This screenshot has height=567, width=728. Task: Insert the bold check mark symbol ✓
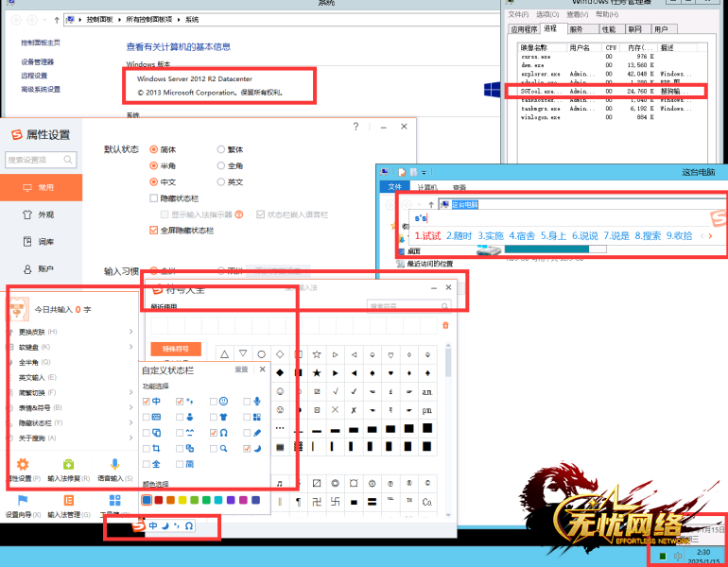click(354, 391)
